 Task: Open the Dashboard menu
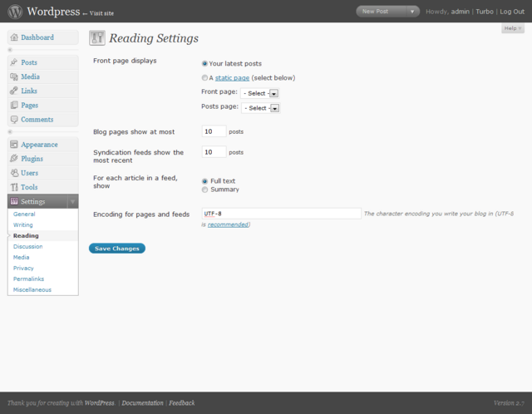click(x=37, y=37)
